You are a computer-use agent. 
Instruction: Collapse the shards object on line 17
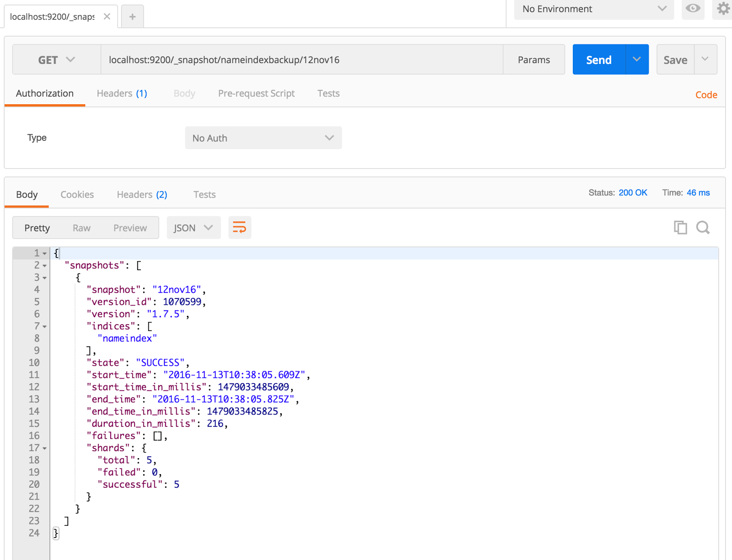pyautogui.click(x=43, y=448)
